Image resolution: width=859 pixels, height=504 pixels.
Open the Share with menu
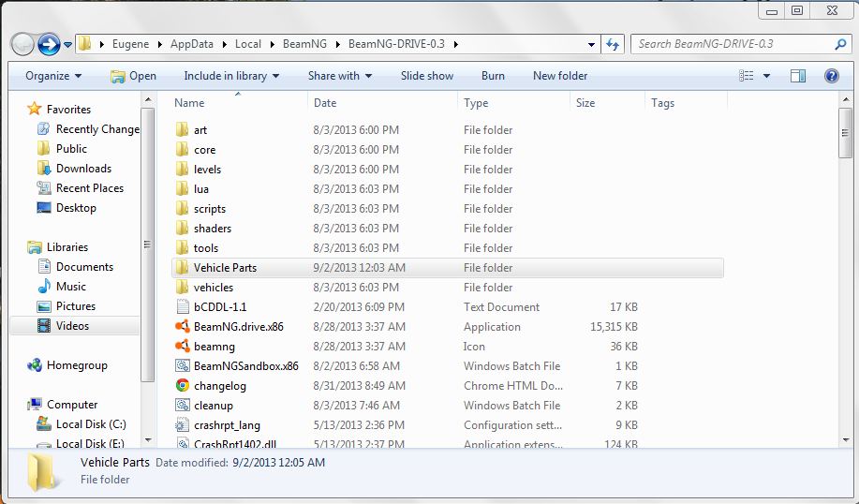pos(340,76)
